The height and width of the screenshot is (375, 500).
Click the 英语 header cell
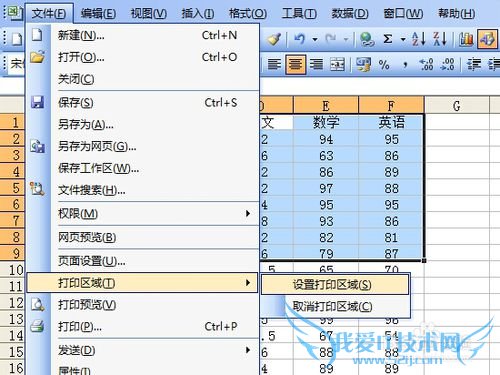pos(391,122)
